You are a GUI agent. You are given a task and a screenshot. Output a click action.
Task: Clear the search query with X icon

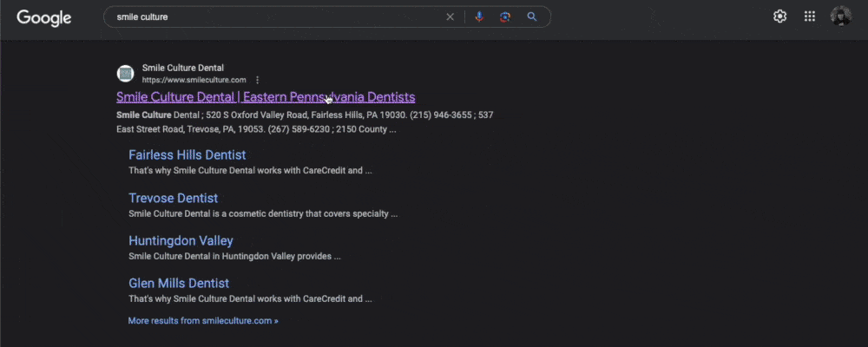tap(450, 17)
